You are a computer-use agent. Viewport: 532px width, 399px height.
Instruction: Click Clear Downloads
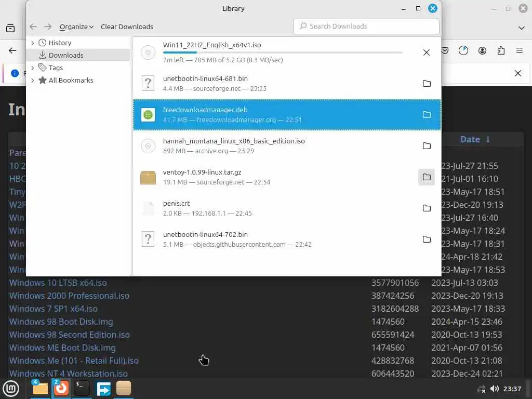coord(127,26)
